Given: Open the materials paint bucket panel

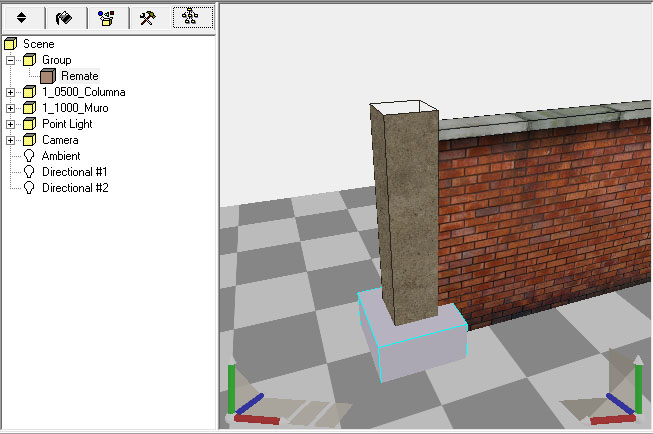Looking at the screenshot, I should click(65, 18).
